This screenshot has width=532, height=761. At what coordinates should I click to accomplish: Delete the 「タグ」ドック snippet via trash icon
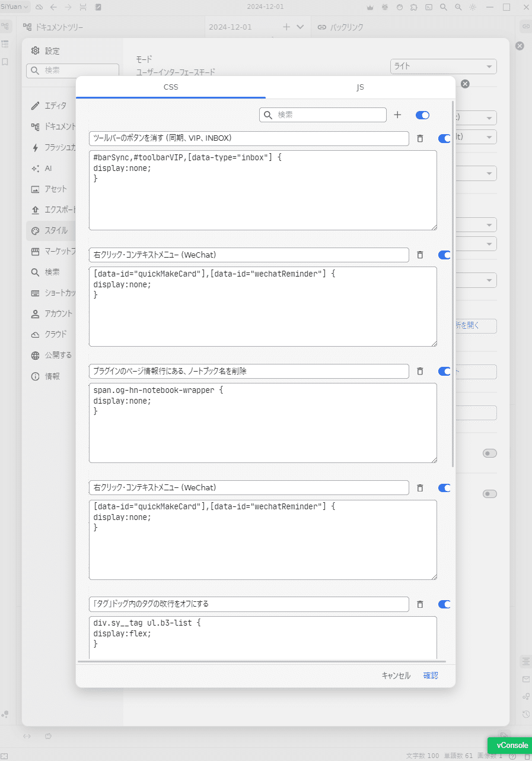pyautogui.click(x=420, y=604)
